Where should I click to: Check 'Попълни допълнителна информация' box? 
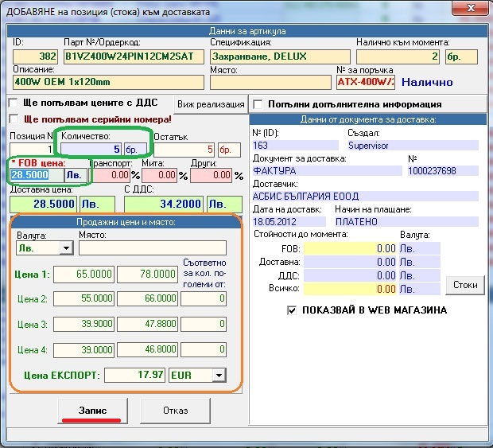tap(258, 104)
